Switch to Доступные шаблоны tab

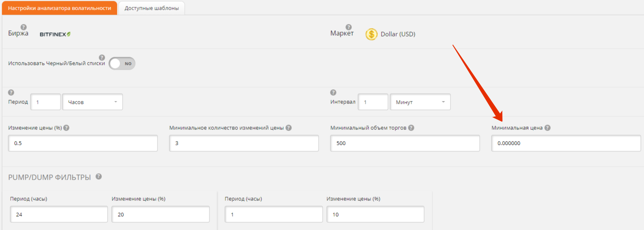tap(151, 8)
